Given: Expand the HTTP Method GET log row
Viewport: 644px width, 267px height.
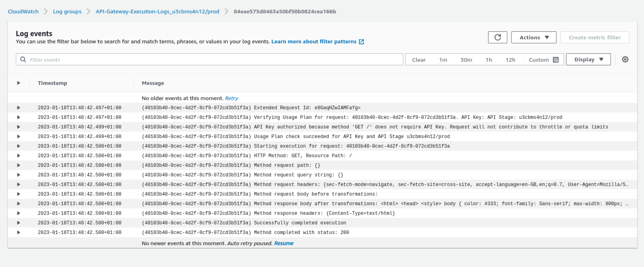Looking at the screenshot, I should 19,156.
